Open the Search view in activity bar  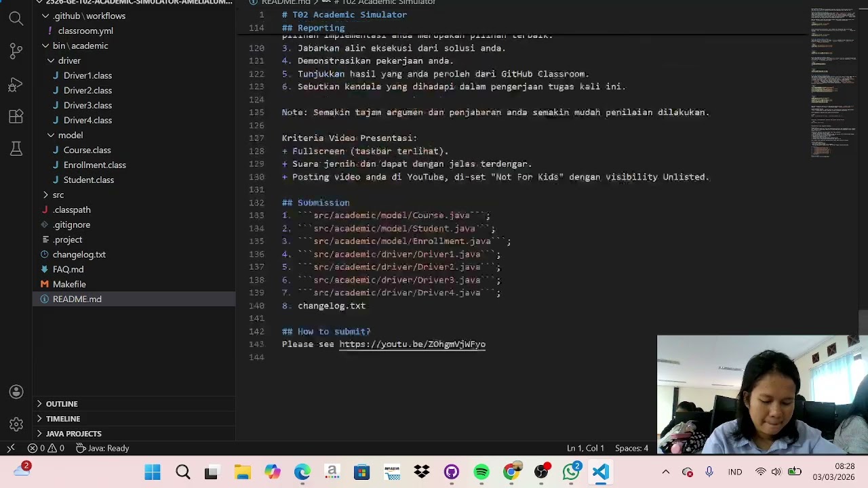16,18
